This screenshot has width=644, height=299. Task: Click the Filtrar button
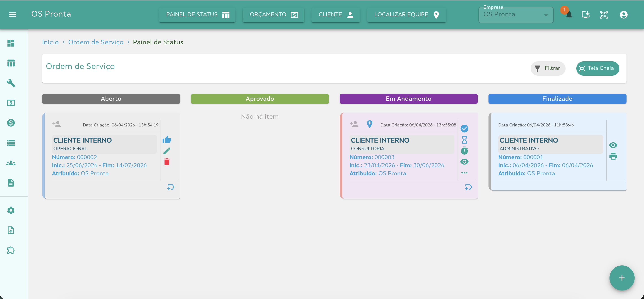548,68
